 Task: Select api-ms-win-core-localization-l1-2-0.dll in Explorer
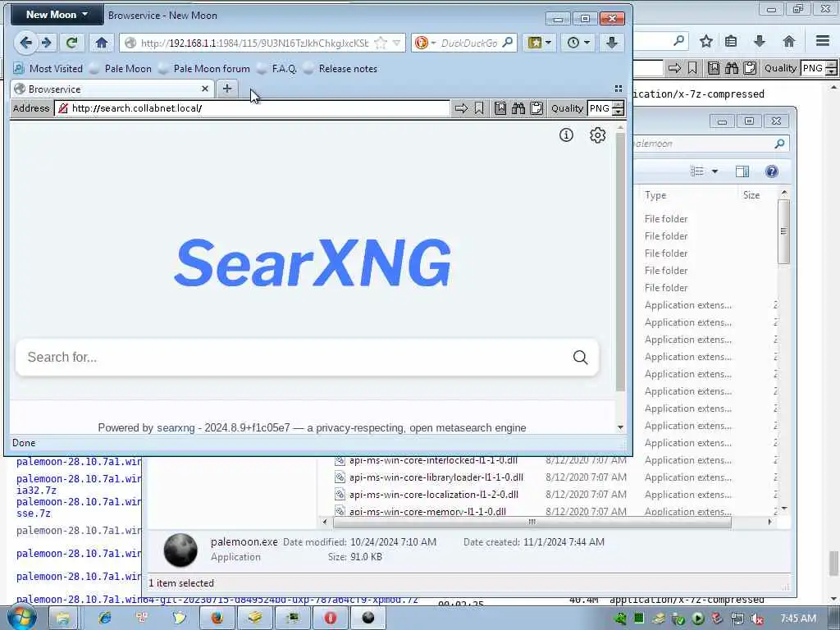pyautogui.click(x=433, y=495)
